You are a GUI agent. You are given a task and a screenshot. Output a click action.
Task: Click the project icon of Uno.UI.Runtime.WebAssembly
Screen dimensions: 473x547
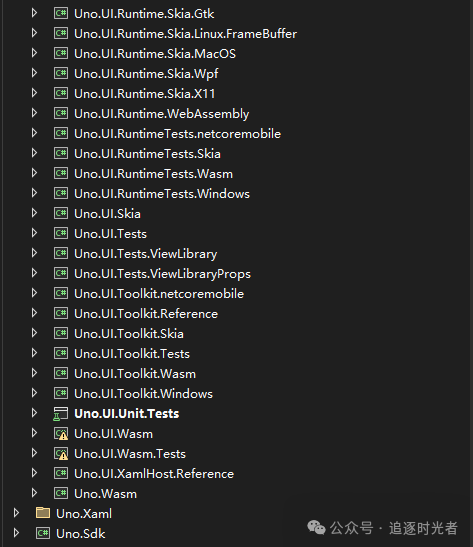coord(61,113)
